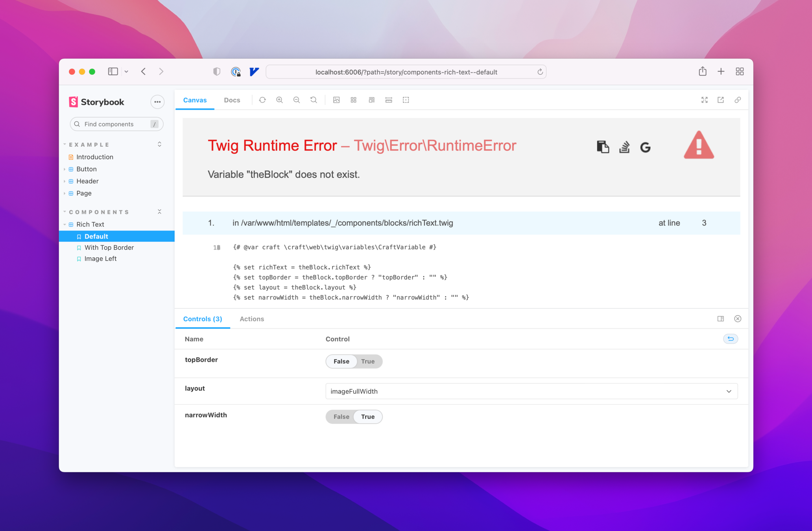
Task: Open the Introduction page link
Action: (x=94, y=157)
